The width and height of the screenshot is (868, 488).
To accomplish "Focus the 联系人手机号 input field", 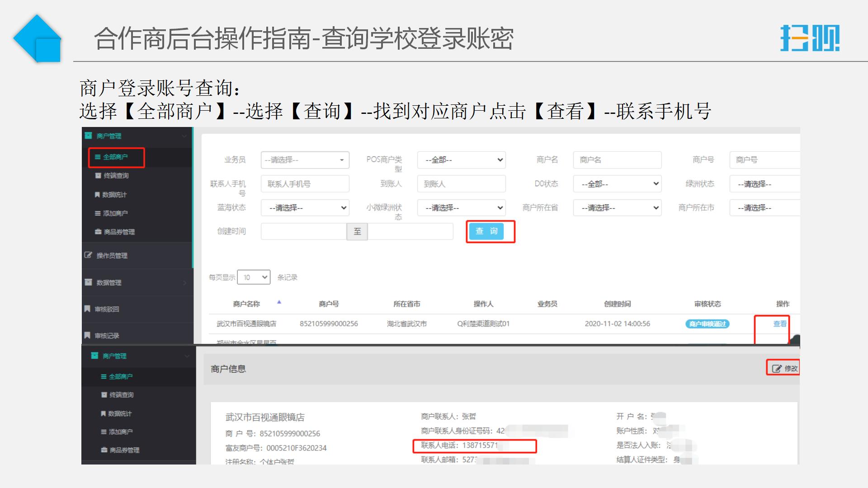I will (305, 184).
